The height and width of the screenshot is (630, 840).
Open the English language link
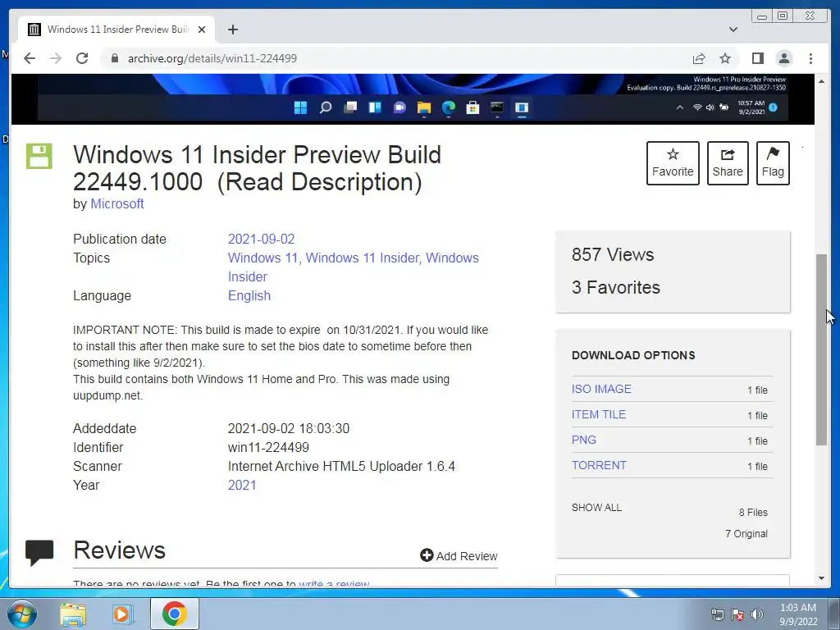249,295
